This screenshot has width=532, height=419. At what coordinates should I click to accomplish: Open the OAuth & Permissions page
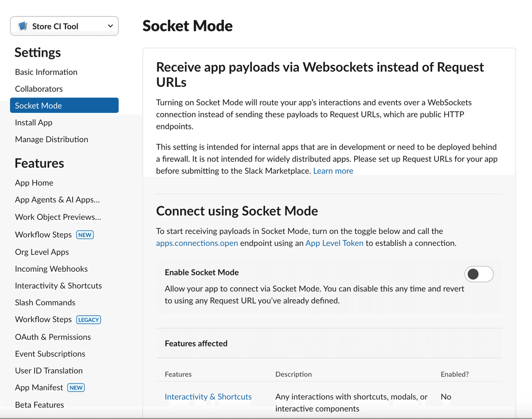[53, 337]
